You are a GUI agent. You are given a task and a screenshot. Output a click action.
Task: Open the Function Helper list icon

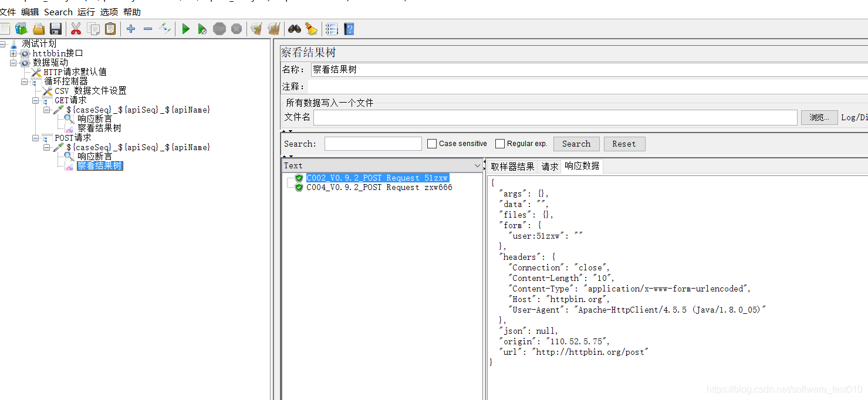click(x=332, y=29)
